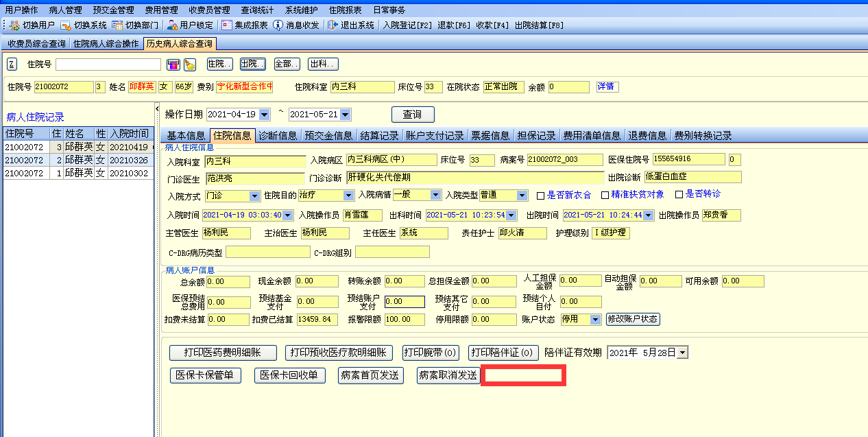This screenshot has width=868, height=437.
Task: Open the 出院时间 date picker dropdown
Action: pos(649,215)
